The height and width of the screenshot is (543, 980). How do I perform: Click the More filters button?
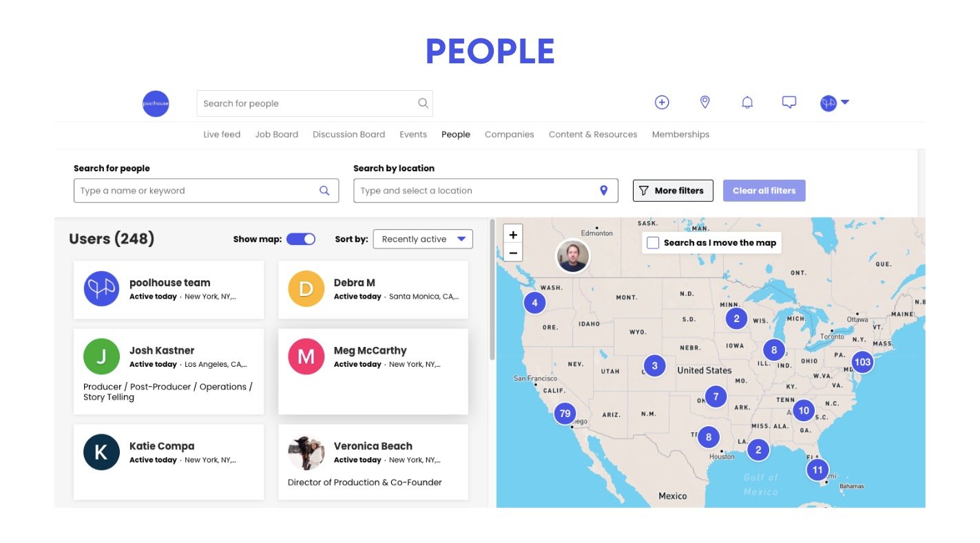pyautogui.click(x=673, y=191)
